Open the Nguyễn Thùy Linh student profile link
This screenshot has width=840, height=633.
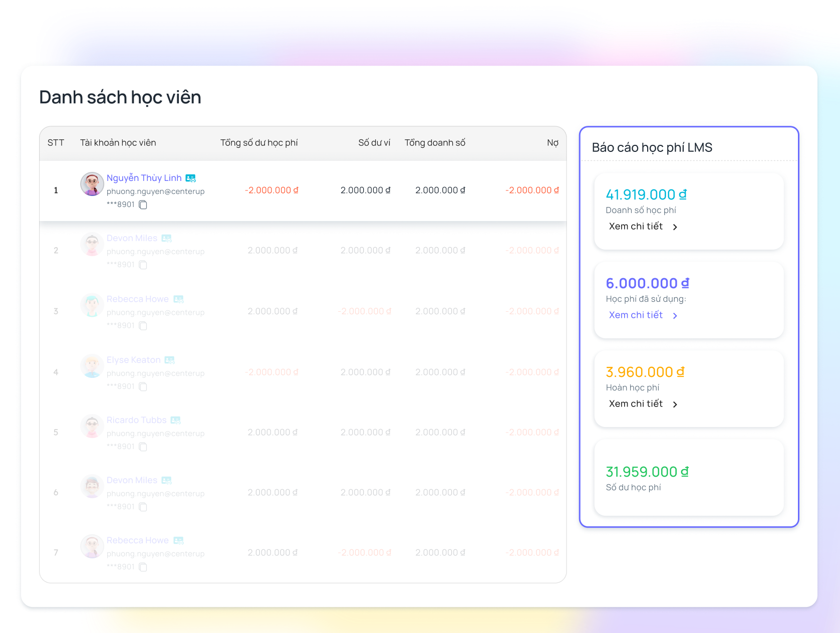coord(144,178)
